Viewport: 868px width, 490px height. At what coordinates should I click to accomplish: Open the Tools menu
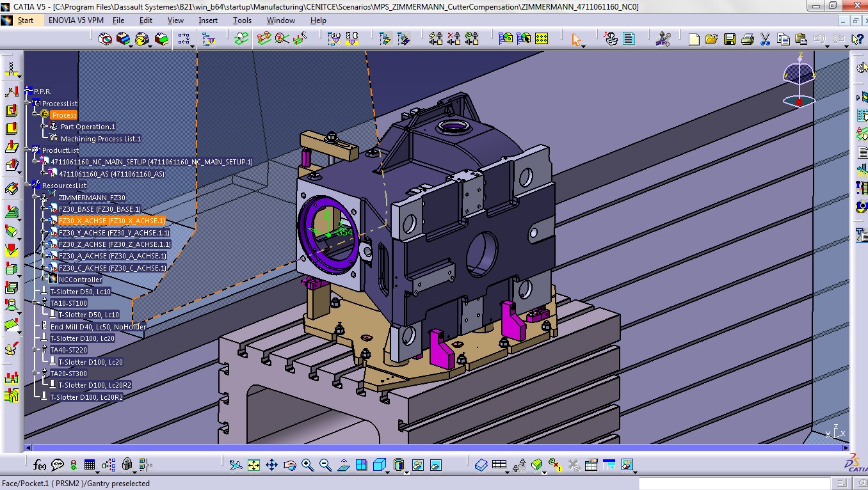coord(242,20)
